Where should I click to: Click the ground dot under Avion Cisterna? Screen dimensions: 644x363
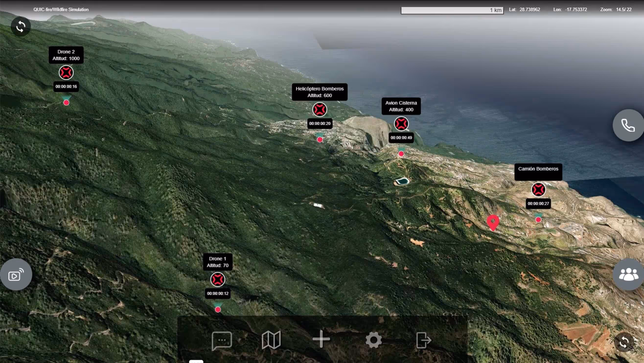pyautogui.click(x=401, y=154)
